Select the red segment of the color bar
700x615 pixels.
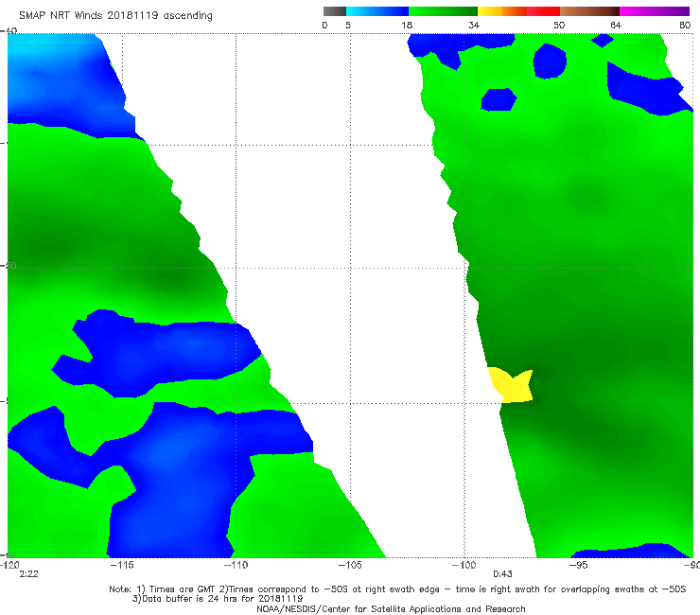[x=543, y=11]
